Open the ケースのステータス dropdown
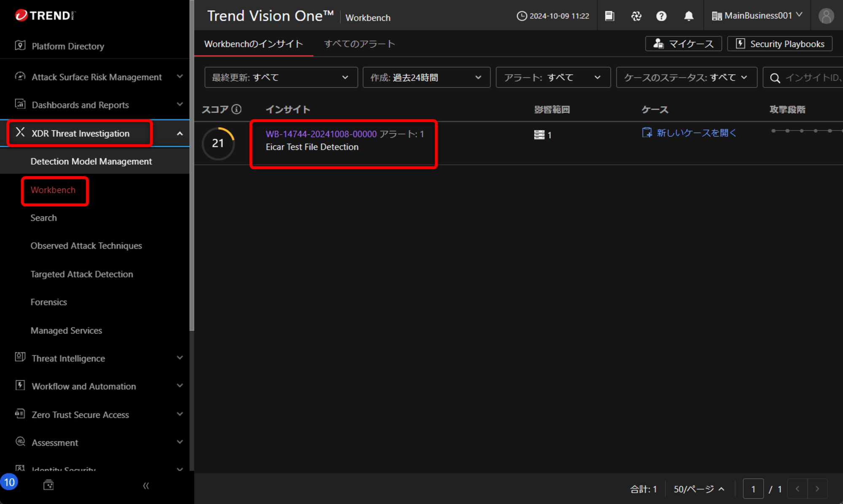843x504 pixels. [686, 78]
